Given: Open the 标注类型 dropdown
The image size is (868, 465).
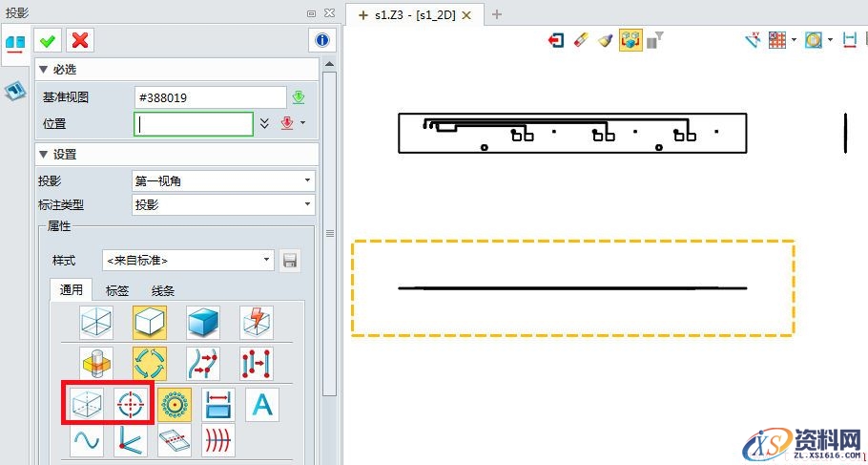Looking at the screenshot, I should [223, 204].
